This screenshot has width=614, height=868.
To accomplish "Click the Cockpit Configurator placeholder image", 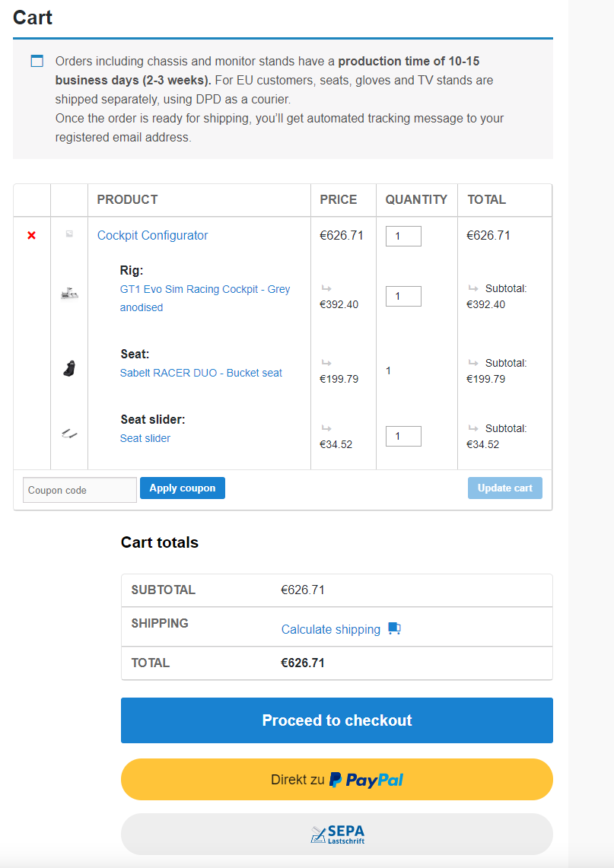I will tap(69, 234).
